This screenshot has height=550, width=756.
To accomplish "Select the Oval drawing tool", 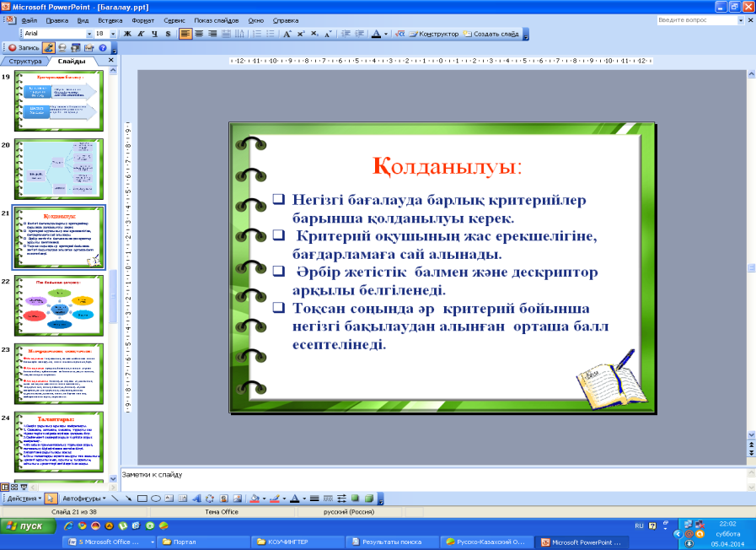I will pyautogui.click(x=155, y=499).
